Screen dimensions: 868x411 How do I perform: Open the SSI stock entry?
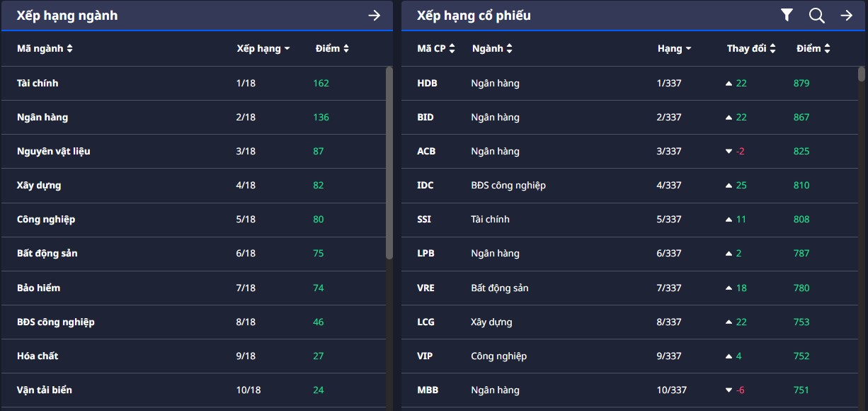tap(424, 220)
